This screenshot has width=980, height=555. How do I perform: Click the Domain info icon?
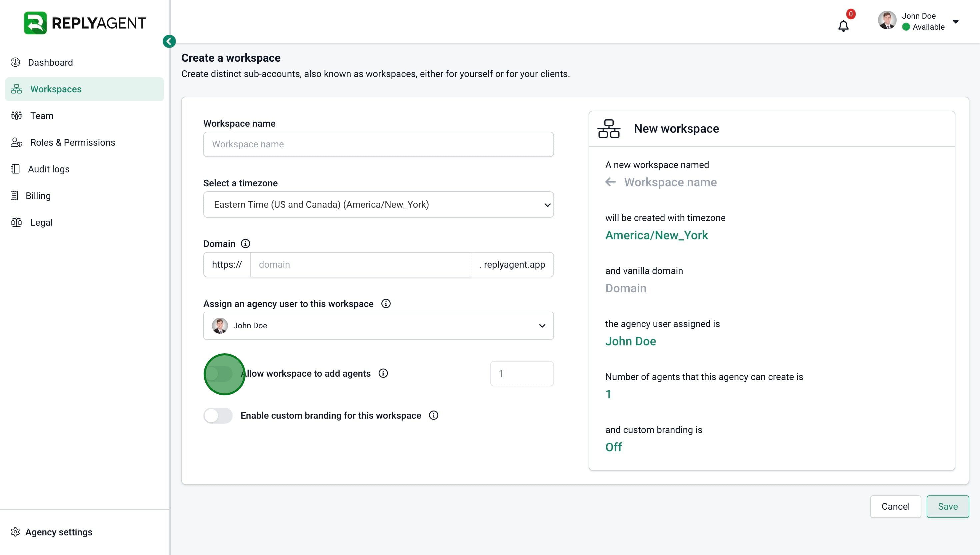pyautogui.click(x=246, y=243)
